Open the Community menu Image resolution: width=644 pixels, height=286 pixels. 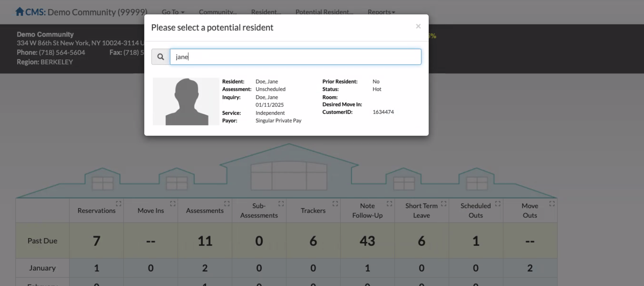(x=217, y=12)
